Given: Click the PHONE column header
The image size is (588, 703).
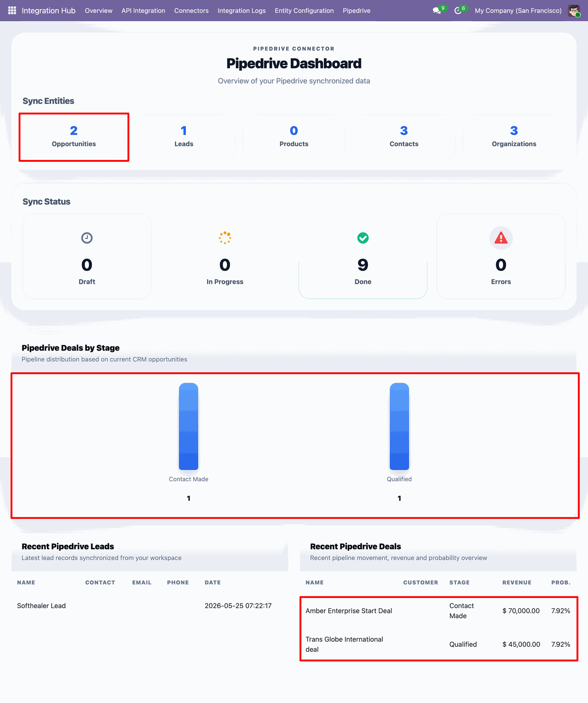Looking at the screenshot, I should (x=178, y=583).
